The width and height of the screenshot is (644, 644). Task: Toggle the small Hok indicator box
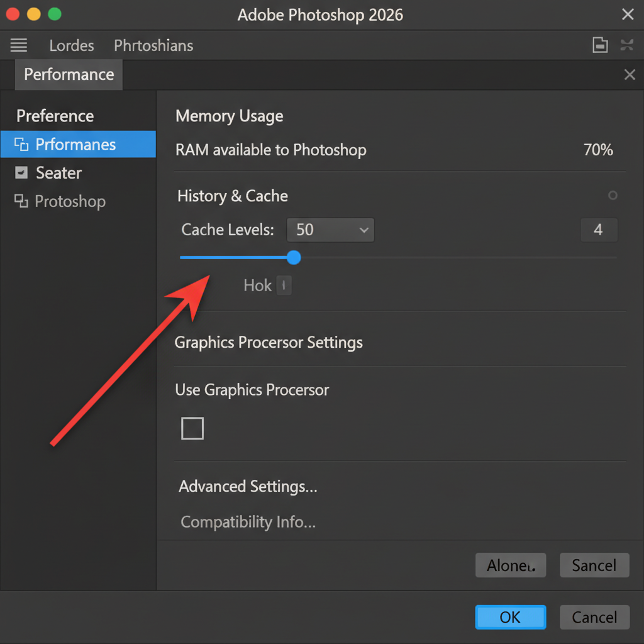284,286
